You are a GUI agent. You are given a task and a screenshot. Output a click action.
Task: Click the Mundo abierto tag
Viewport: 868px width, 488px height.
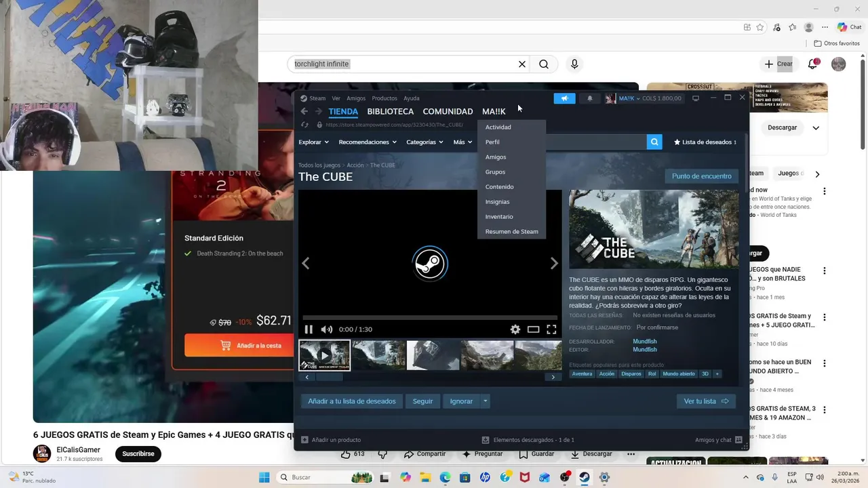(679, 374)
